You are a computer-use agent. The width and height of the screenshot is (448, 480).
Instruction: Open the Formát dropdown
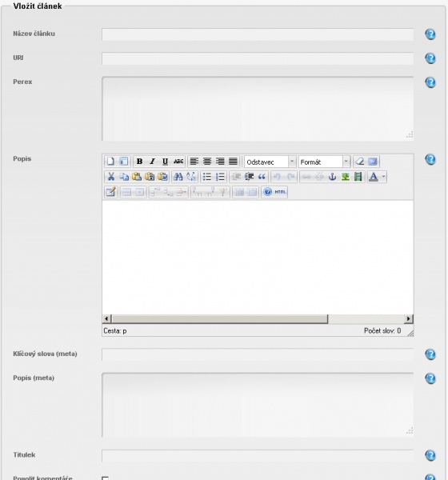(324, 162)
